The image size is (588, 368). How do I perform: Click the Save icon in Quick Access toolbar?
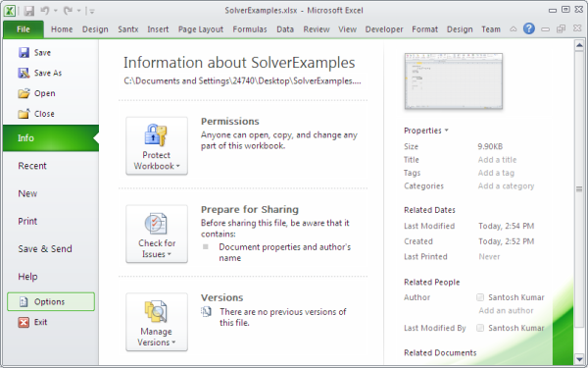coord(28,11)
